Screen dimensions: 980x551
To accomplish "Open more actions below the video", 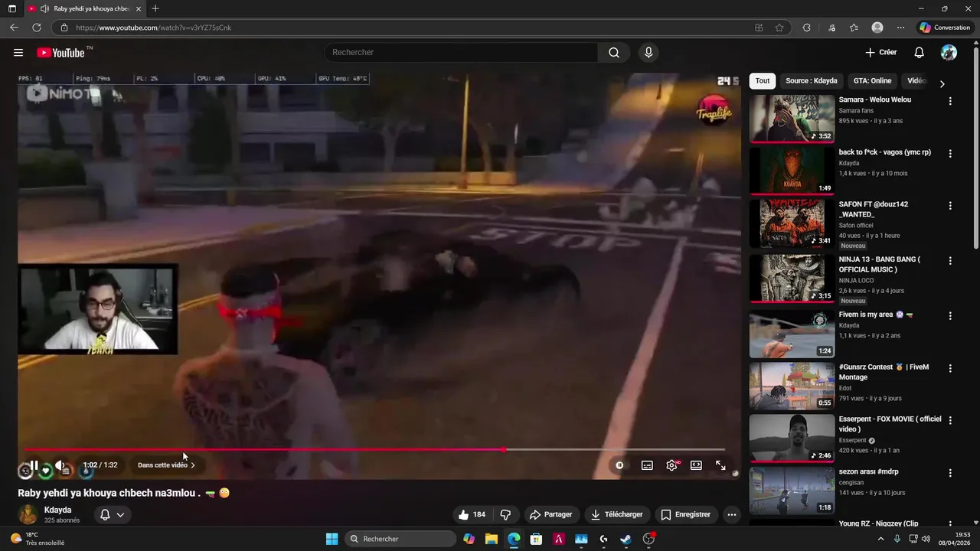I will 732,514.
